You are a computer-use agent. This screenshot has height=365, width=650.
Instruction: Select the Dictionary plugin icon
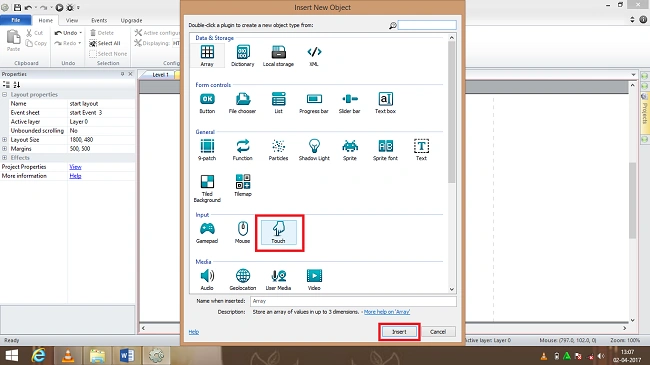pyautogui.click(x=243, y=56)
